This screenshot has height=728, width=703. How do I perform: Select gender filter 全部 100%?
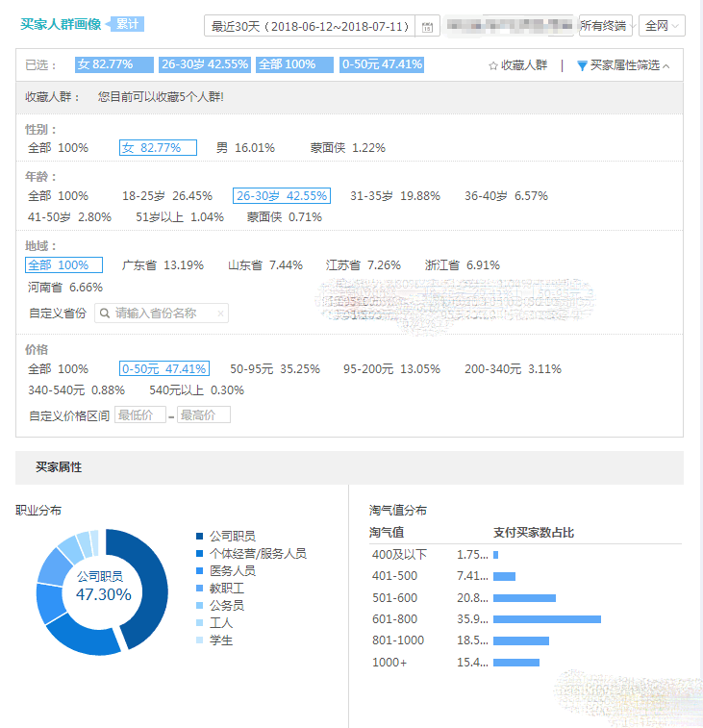coord(58,148)
